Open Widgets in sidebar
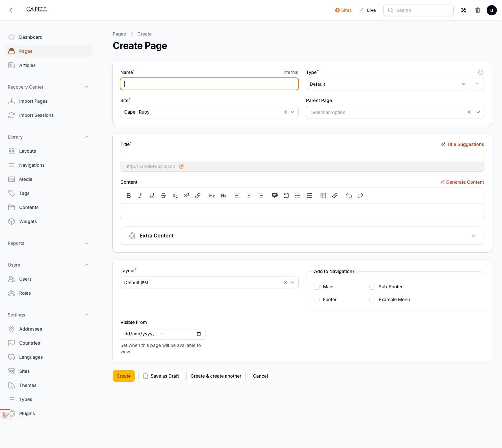 point(49,221)
